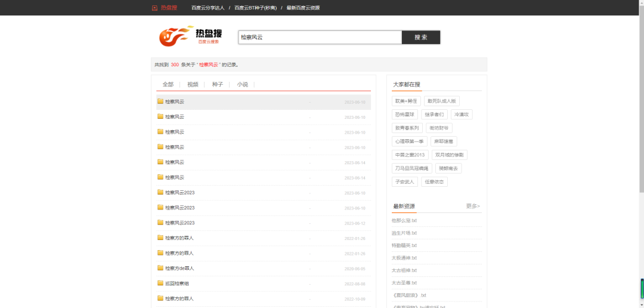Click the 心理罪第一季 hot search tag
Viewport: 644px width, 308px height.
click(410, 141)
